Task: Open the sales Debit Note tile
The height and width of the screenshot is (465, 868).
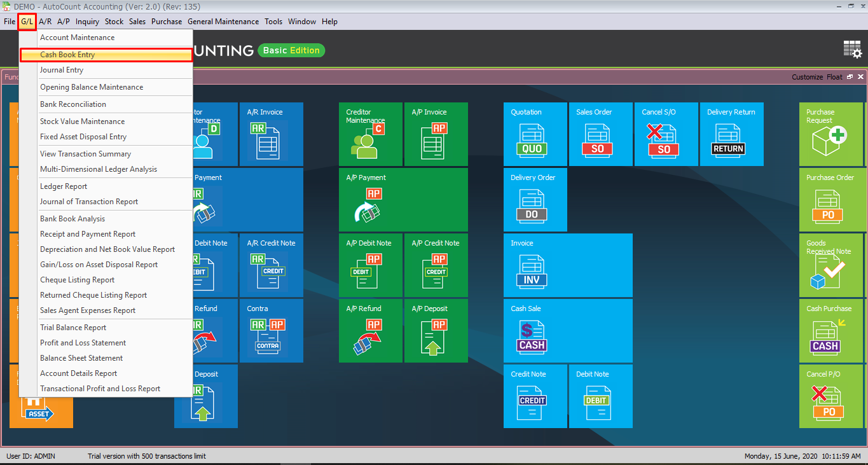Action: (x=601, y=396)
